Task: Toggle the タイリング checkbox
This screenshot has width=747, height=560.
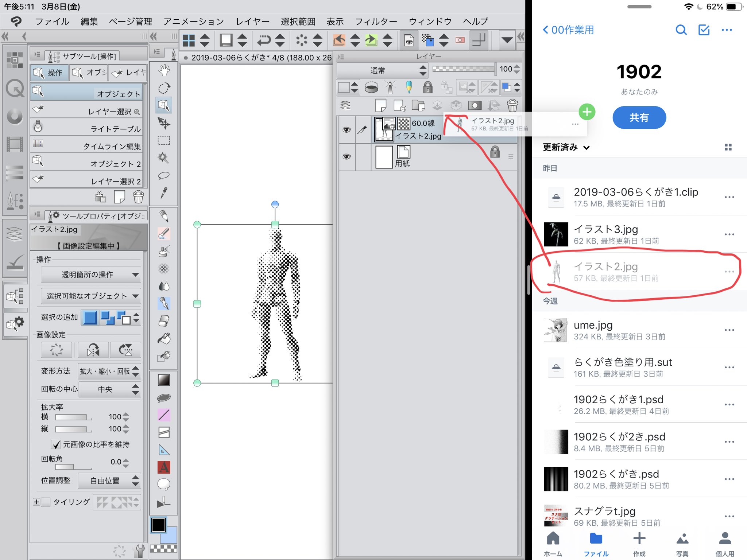Action: 46,502
